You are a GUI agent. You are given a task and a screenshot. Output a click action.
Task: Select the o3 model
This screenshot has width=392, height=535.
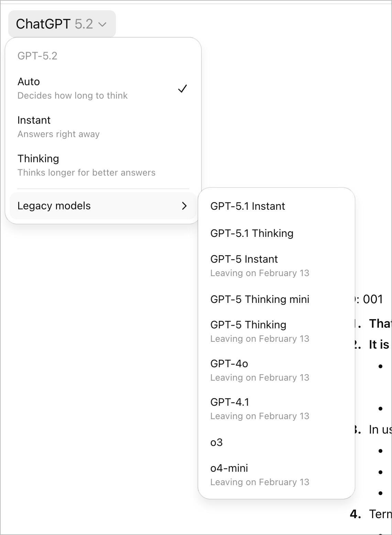click(217, 443)
